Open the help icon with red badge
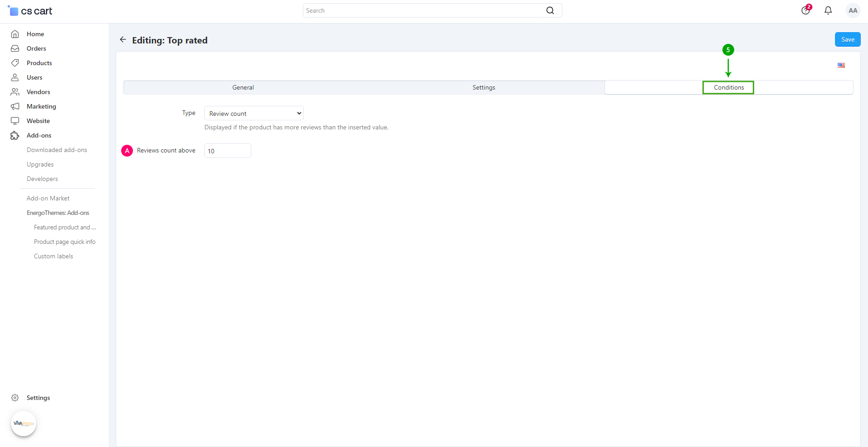This screenshot has width=868, height=447. pos(806,10)
